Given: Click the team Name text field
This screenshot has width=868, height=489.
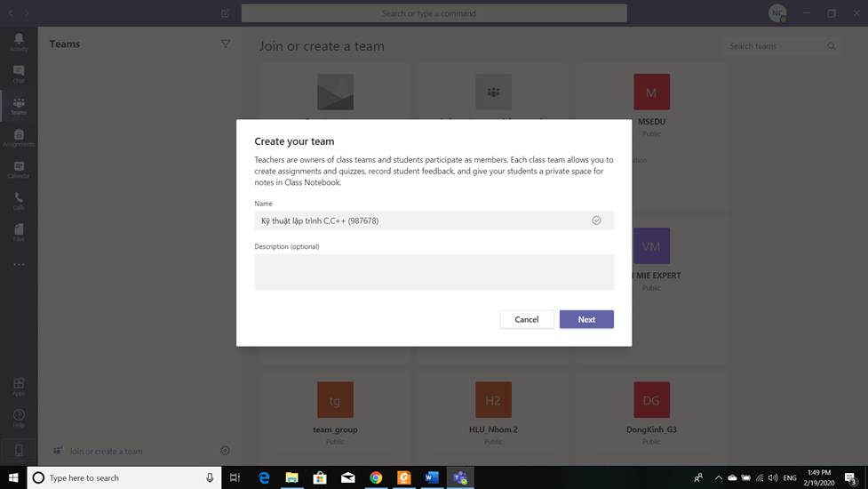Looking at the screenshot, I should click(422, 220).
